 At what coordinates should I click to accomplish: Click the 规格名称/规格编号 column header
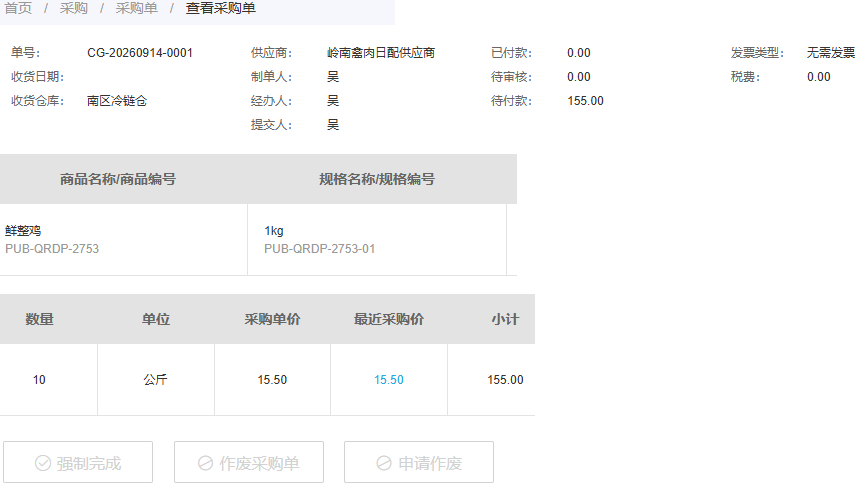pyautogui.click(x=377, y=179)
